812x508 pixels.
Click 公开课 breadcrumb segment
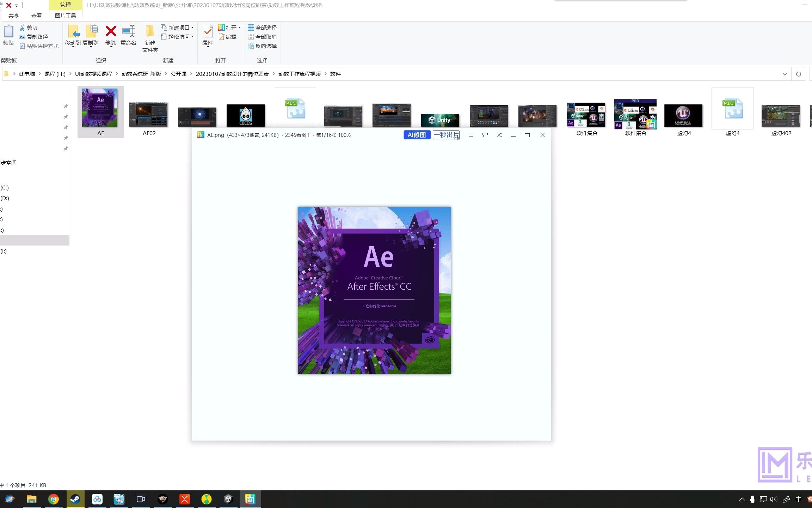178,74
